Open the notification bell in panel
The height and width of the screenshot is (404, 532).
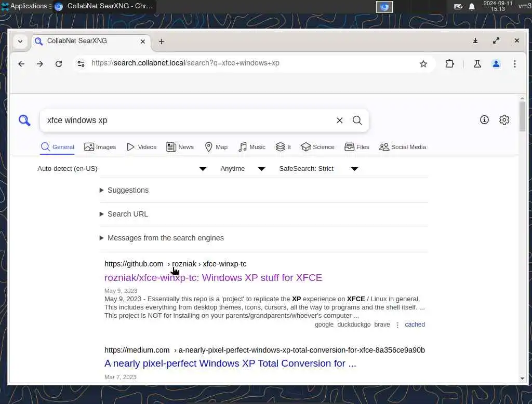click(x=472, y=6)
